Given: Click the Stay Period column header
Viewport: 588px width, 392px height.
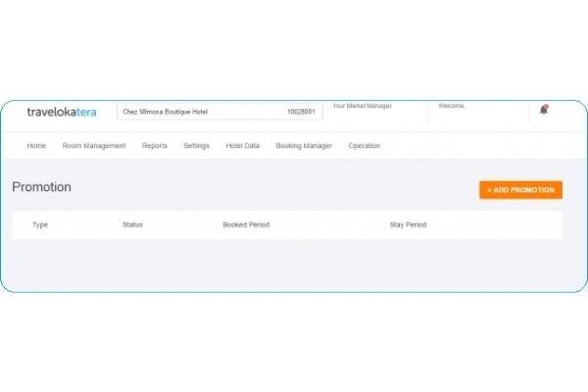Looking at the screenshot, I should (x=408, y=225).
